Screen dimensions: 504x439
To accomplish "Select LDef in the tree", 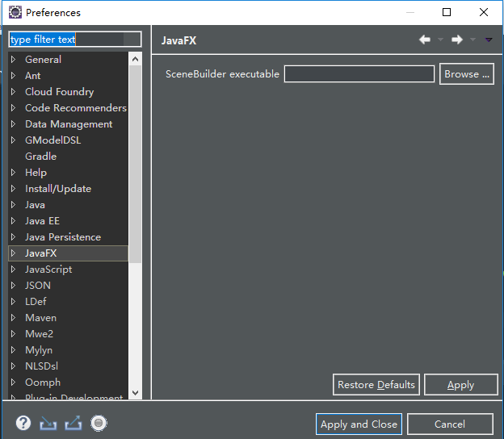I will [x=36, y=302].
